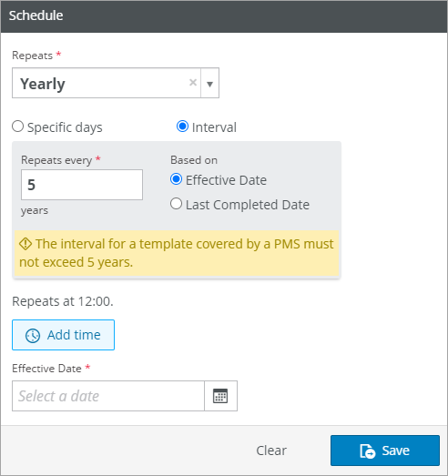The width and height of the screenshot is (448, 476).
Task: Click the clock icon on the Add time button
Action: (33, 336)
